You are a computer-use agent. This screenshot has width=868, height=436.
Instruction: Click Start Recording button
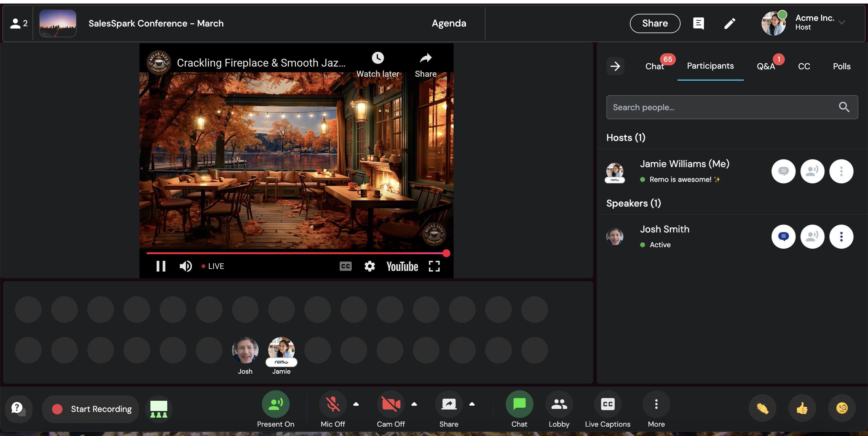click(x=91, y=409)
